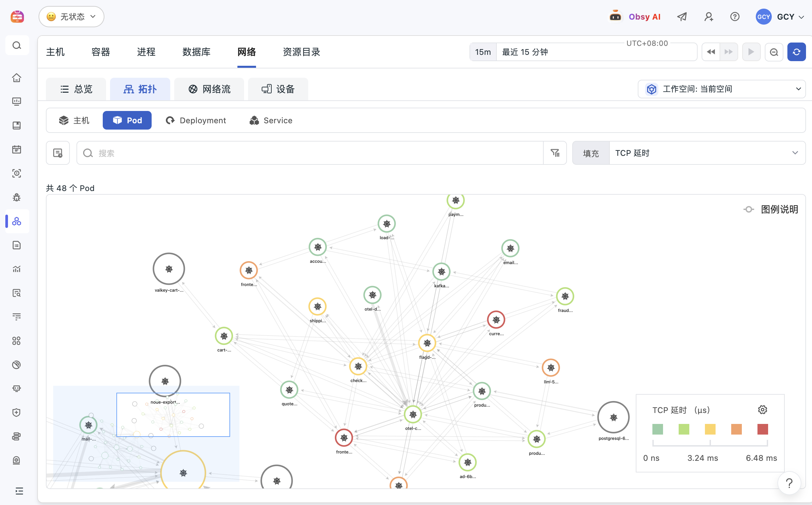Image resolution: width=812 pixels, height=505 pixels.
Task: Click the app logo icon
Action: click(x=17, y=16)
